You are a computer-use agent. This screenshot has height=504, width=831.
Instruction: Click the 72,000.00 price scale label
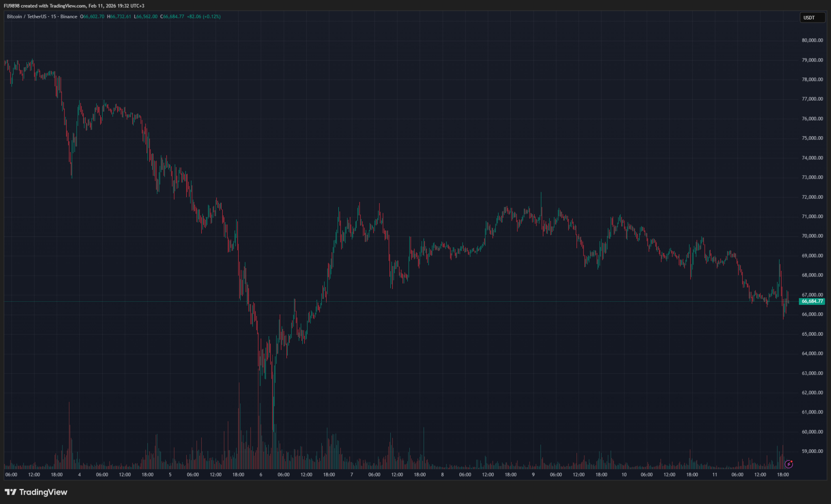tap(812, 197)
